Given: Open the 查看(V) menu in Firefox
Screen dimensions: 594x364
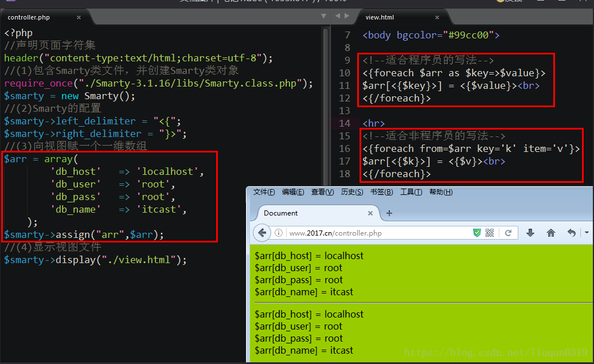Looking at the screenshot, I should click(x=322, y=192).
